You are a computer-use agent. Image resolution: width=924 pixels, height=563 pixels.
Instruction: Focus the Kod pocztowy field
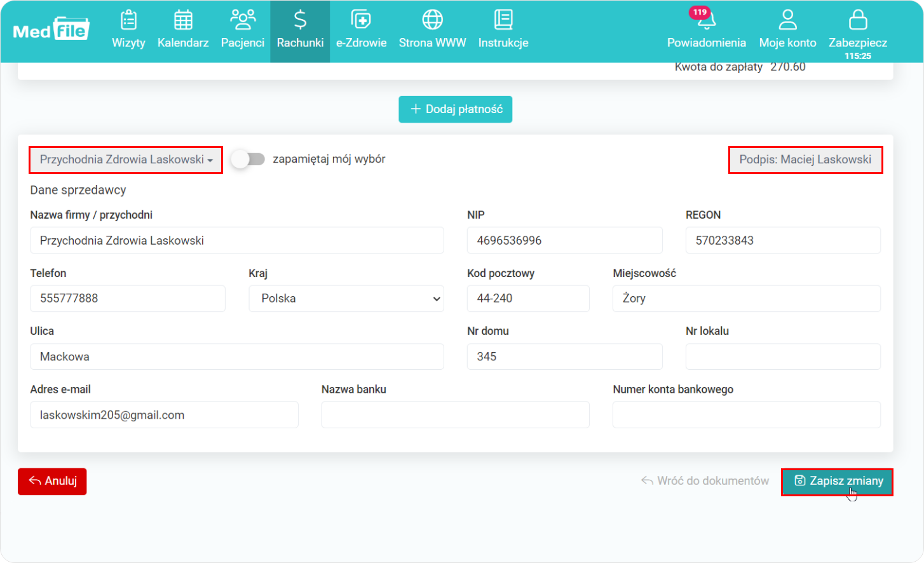click(528, 299)
